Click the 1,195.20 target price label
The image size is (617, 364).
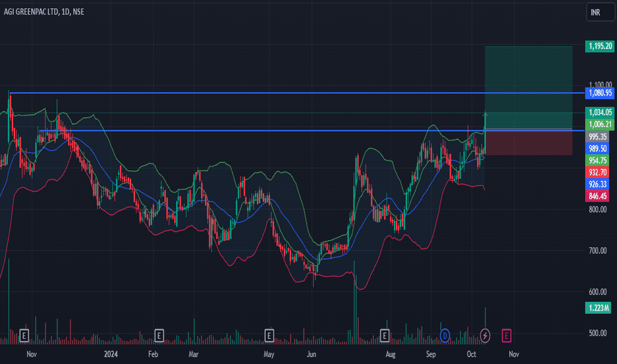[x=600, y=46]
